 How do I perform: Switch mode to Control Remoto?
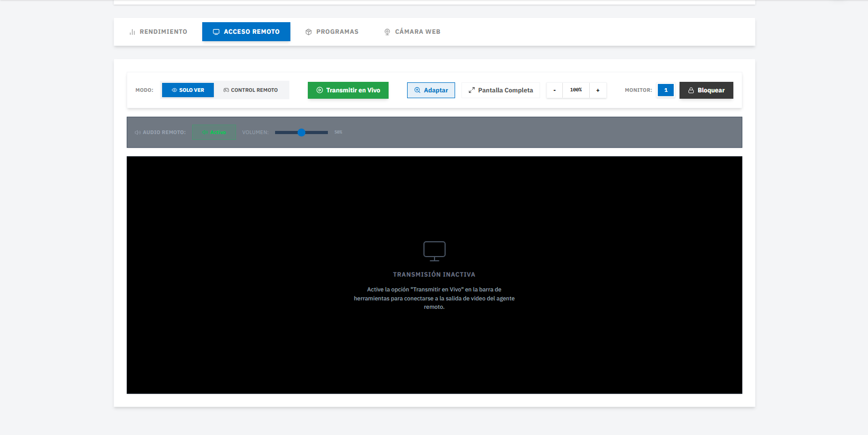tap(250, 90)
